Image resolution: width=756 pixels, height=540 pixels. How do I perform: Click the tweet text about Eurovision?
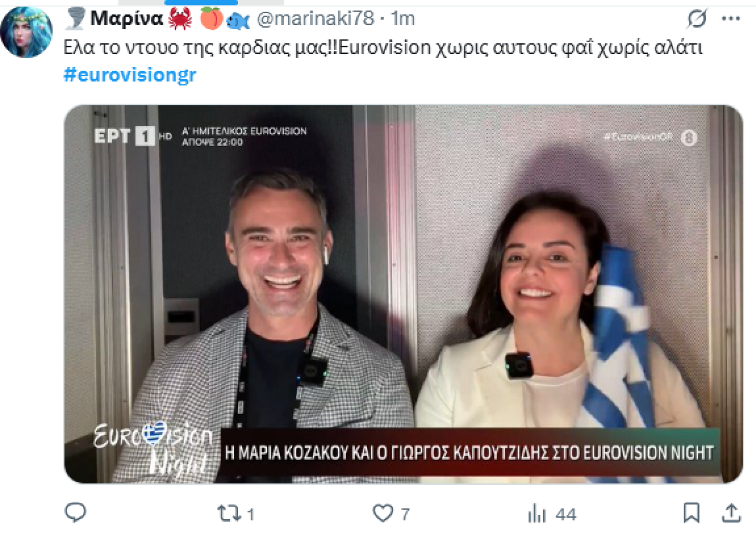pyautogui.click(x=383, y=48)
